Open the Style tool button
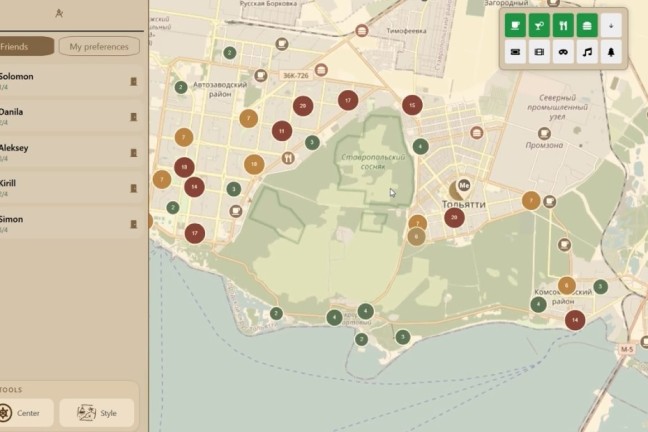The width and height of the screenshot is (648, 432). coord(97,413)
